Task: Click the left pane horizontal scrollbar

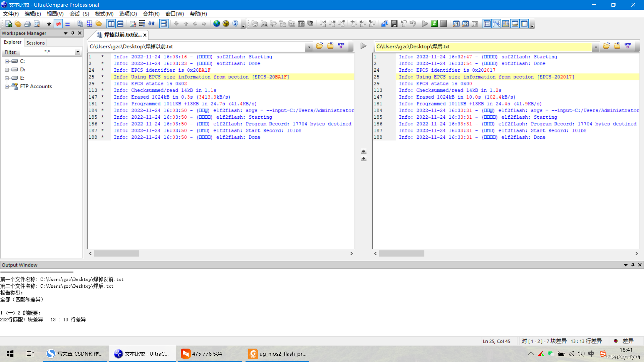Action: coord(116,253)
